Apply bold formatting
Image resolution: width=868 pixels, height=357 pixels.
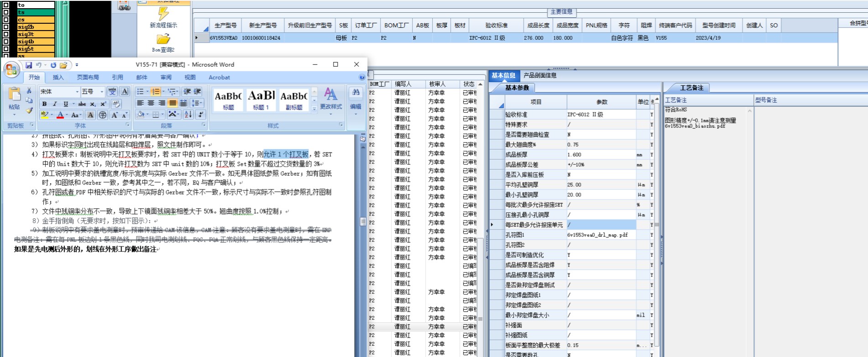[44, 104]
